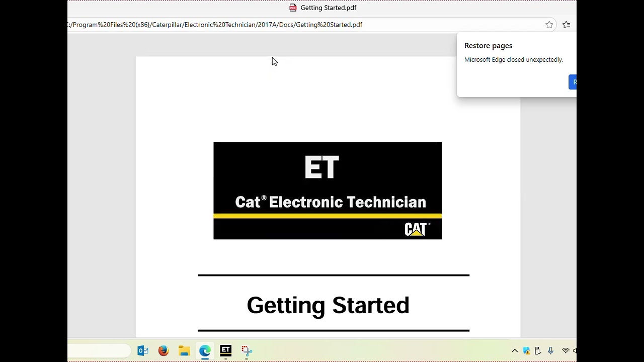The height and width of the screenshot is (362, 644).
Task: Open Wi-Fi network tray icon
Action: click(x=566, y=351)
